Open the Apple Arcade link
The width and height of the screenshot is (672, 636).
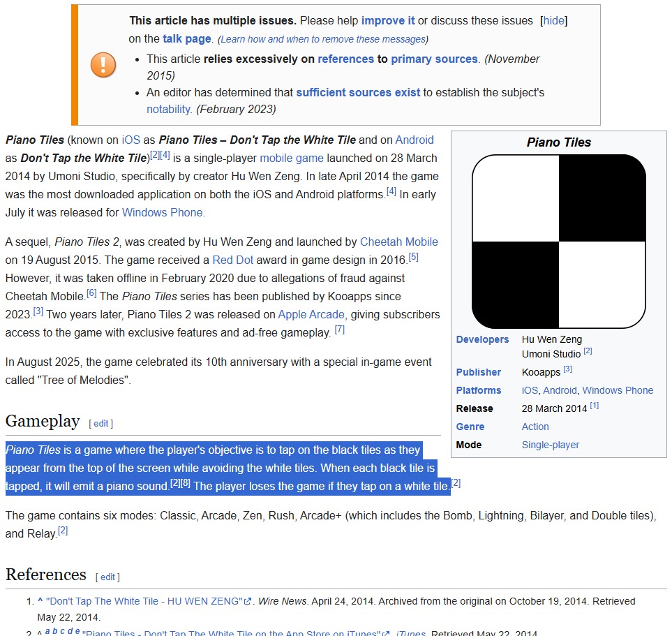(x=311, y=314)
